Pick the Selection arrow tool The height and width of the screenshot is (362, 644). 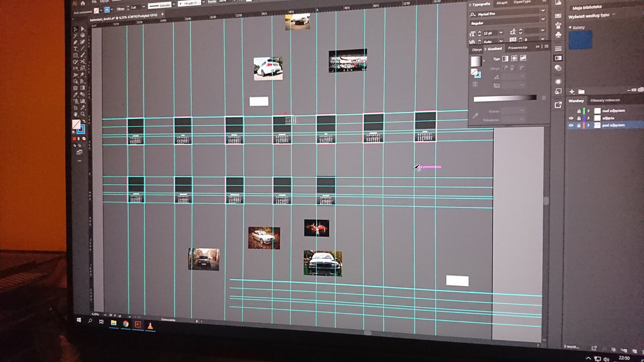pos(75,29)
